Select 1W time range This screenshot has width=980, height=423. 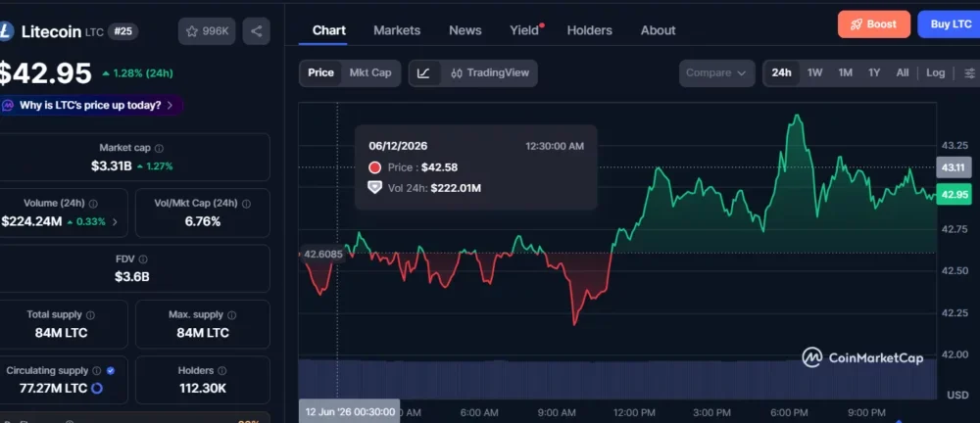pyautogui.click(x=815, y=73)
